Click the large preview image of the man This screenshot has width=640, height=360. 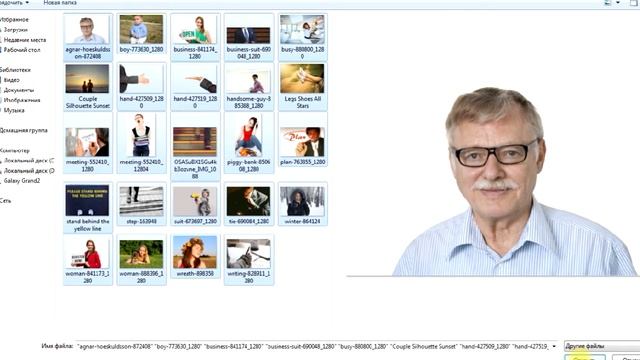(493, 181)
